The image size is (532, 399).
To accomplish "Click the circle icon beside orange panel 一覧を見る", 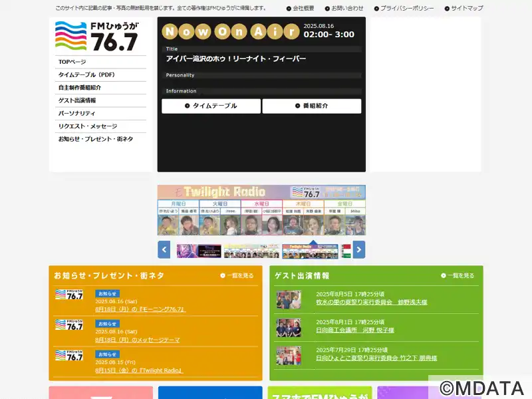I will [x=223, y=275].
